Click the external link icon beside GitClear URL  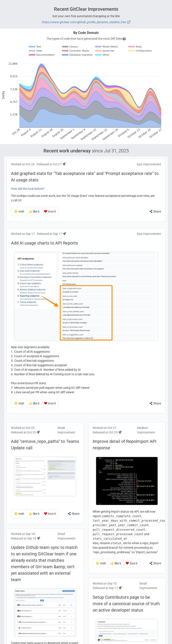click(129, 22)
